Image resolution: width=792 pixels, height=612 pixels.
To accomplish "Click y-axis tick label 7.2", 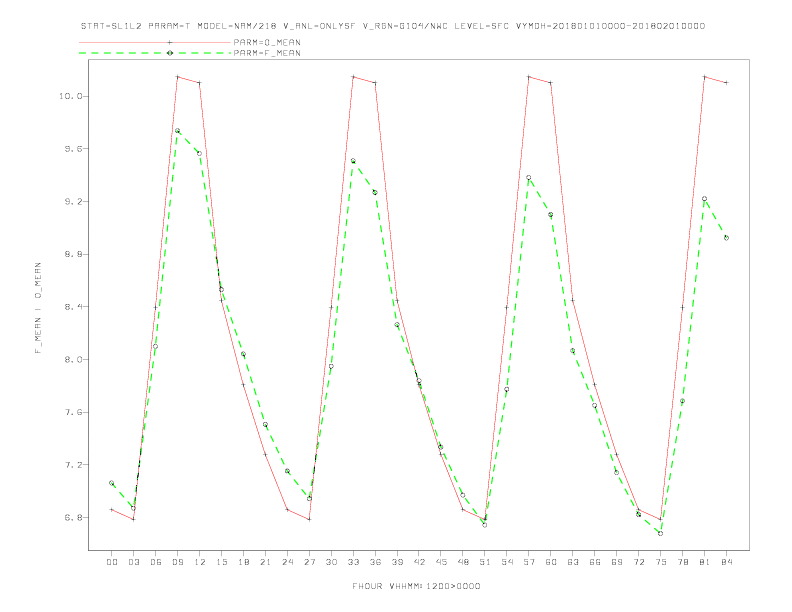I will click(73, 465).
